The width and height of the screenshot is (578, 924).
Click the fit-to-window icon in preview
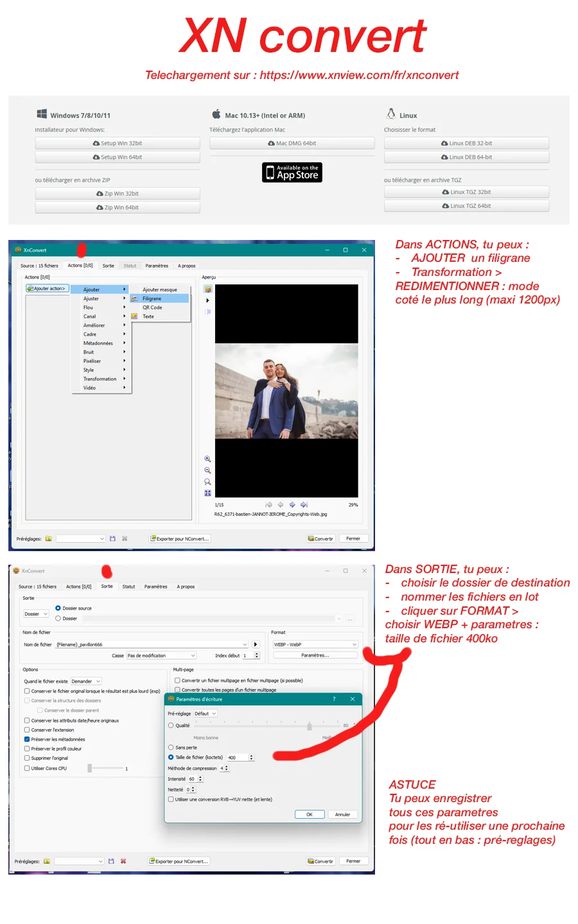[207, 493]
